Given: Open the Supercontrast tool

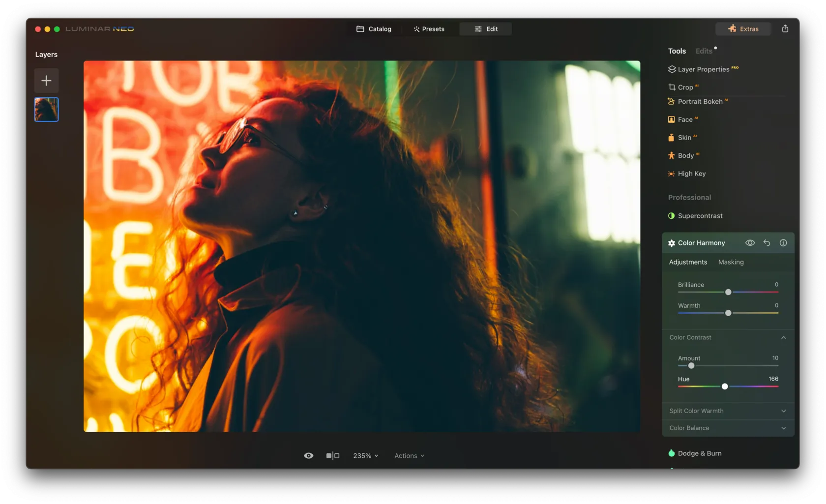Looking at the screenshot, I should (700, 216).
